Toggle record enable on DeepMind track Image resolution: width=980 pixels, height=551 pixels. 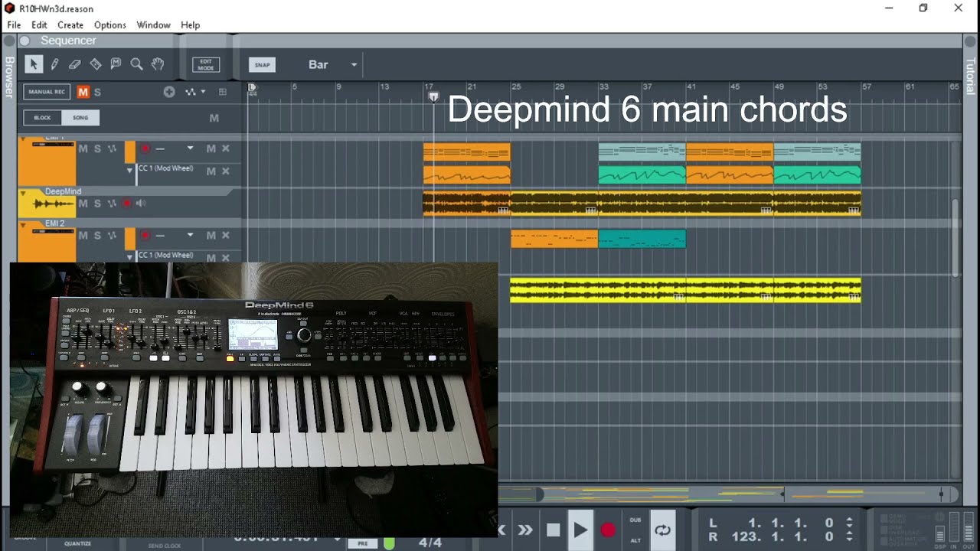(127, 204)
